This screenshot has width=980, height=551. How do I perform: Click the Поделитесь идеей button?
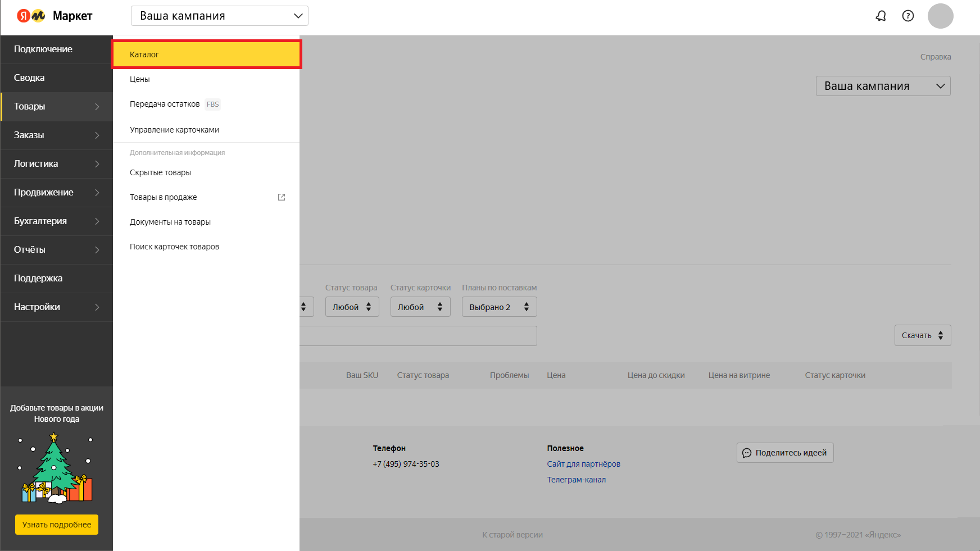coord(784,453)
